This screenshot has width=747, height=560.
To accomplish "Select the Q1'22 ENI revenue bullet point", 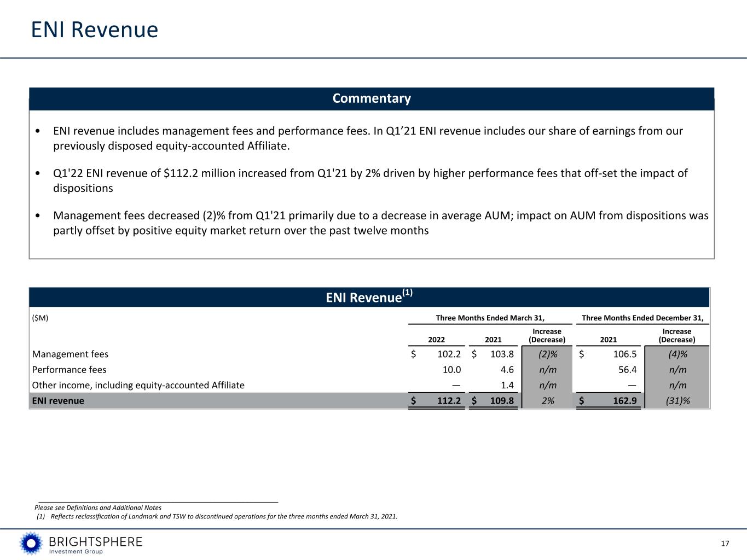I will point(370,180).
